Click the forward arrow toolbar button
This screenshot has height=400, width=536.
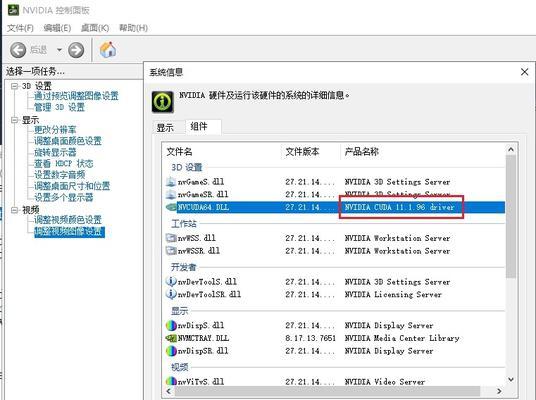[x=76, y=50]
